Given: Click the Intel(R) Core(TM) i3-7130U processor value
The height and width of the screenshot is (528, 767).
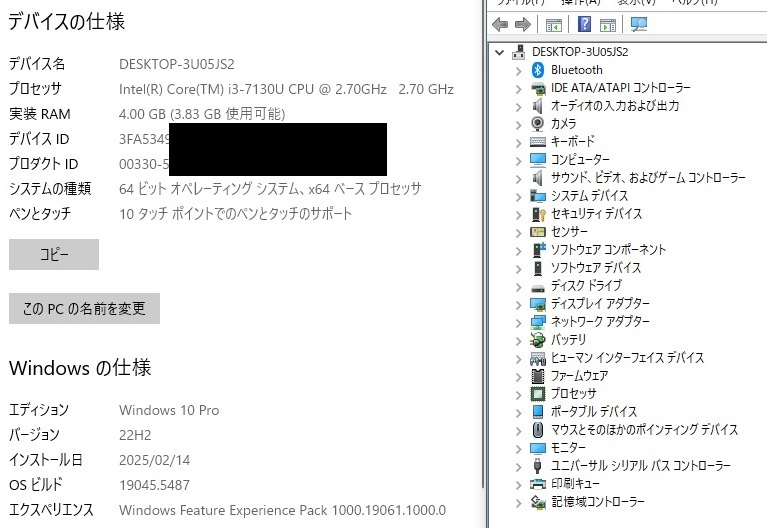Looking at the screenshot, I should tap(286, 89).
